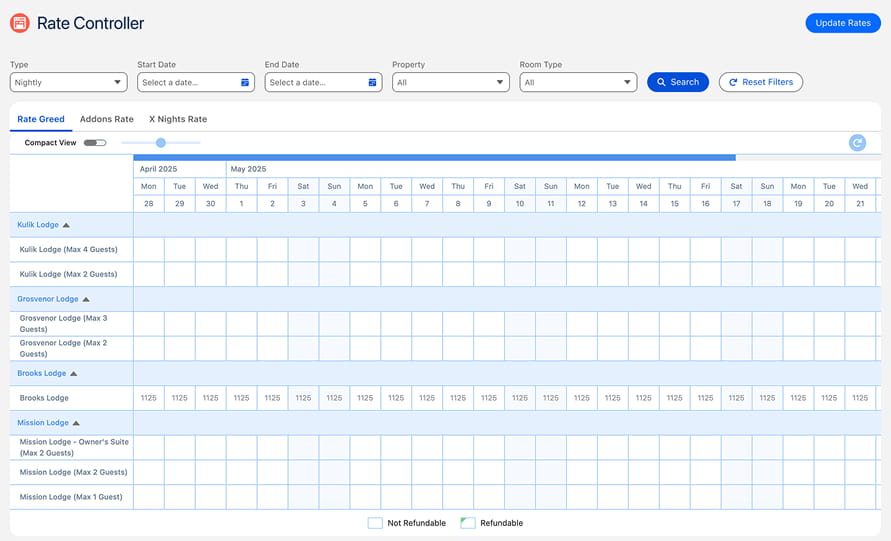Click the Rate Controller logo icon
The image size is (891, 541).
[20, 23]
